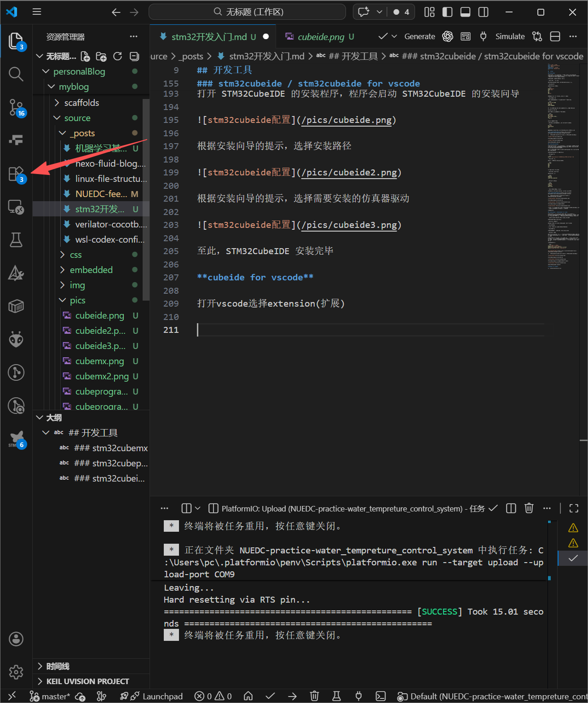Click Launchpad in status bar
588x703 pixels.
point(162,696)
